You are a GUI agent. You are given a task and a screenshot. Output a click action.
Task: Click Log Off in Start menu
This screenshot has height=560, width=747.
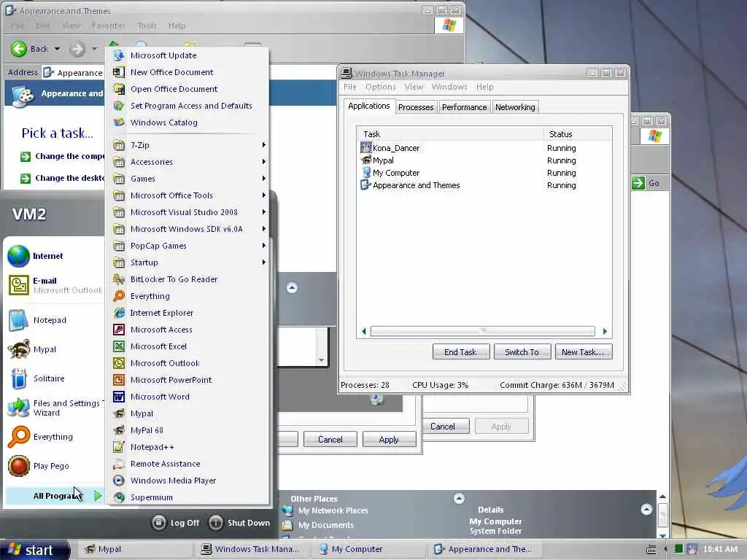pyautogui.click(x=176, y=523)
